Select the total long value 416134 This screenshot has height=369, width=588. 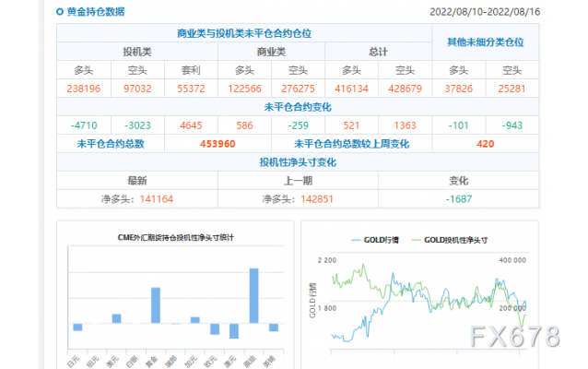click(x=351, y=89)
